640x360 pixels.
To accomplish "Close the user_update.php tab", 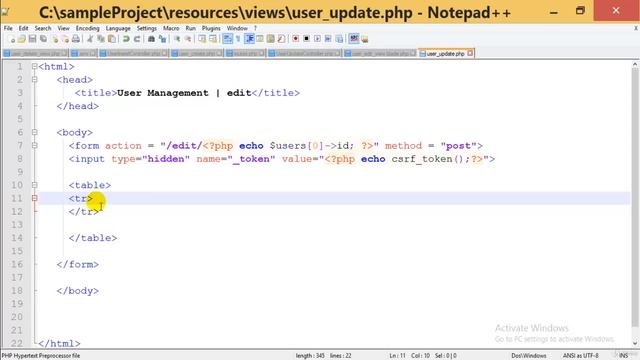I will coord(470,53).
